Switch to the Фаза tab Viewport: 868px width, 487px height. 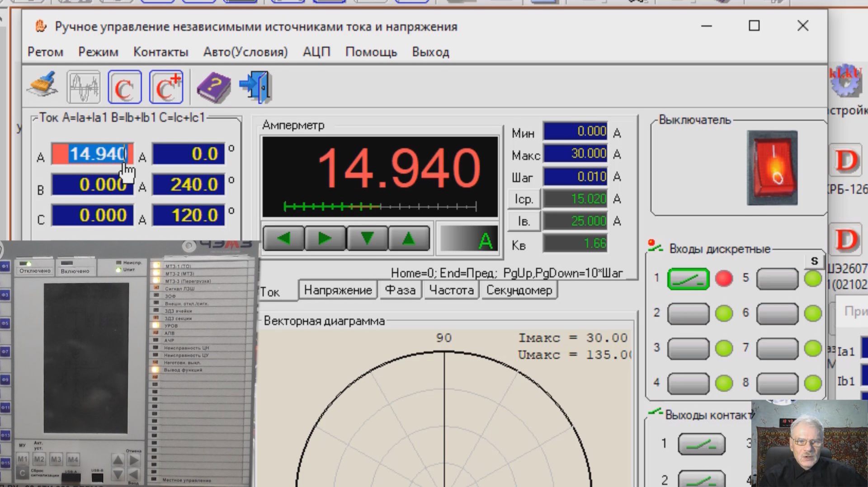pyautogui.click(x=400, y=290)
